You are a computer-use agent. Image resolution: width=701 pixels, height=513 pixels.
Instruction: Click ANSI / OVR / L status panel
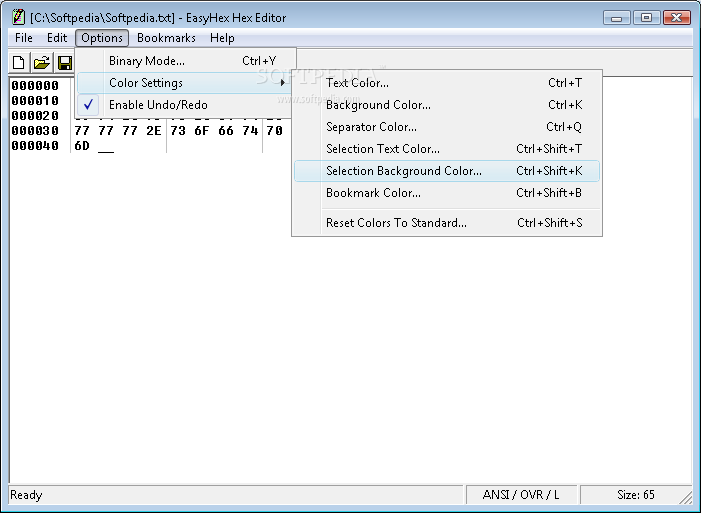pos(521,495)
